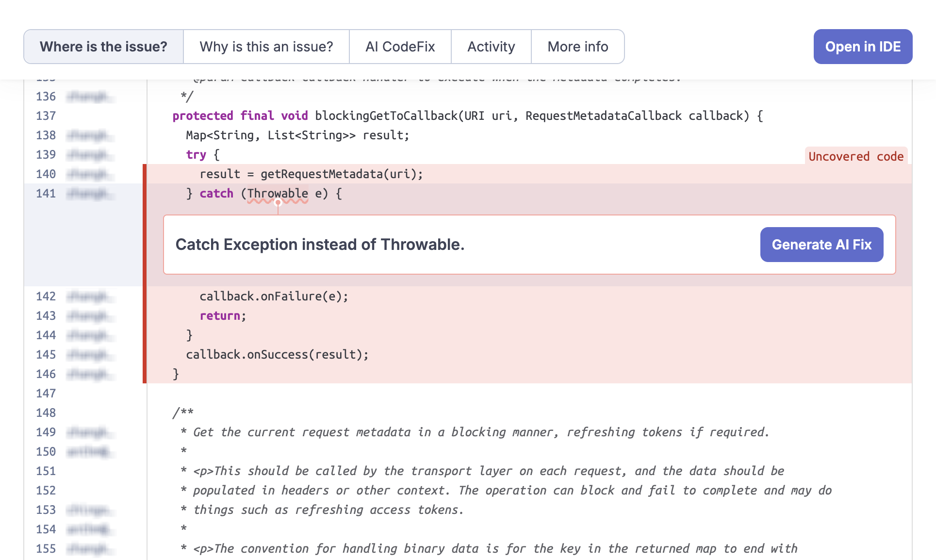
Task: Click line number 151
Action: point(46,471)
